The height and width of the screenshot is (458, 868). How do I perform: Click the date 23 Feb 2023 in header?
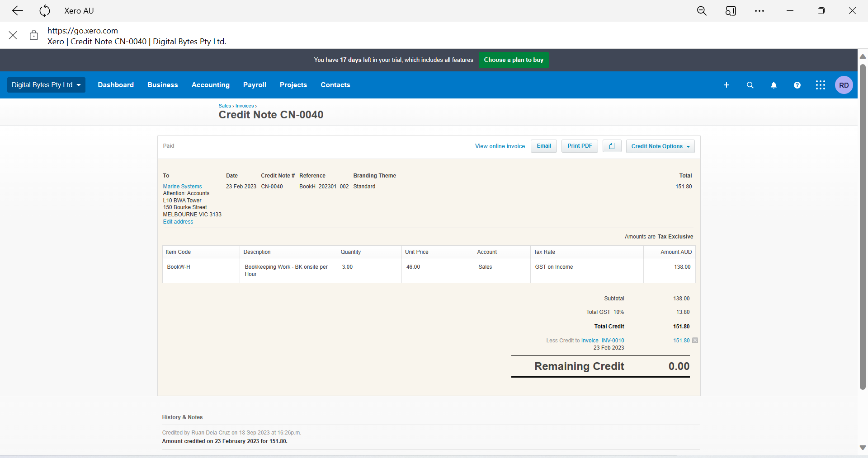pos(241,187)
